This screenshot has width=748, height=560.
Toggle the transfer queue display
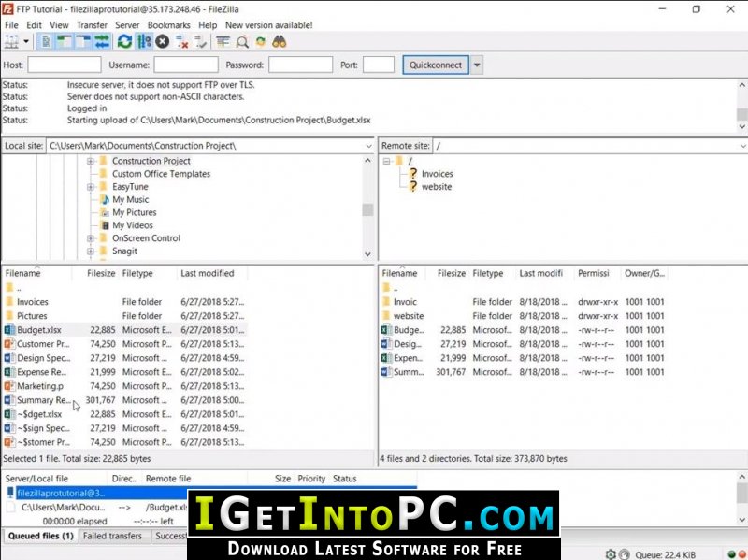102,42
